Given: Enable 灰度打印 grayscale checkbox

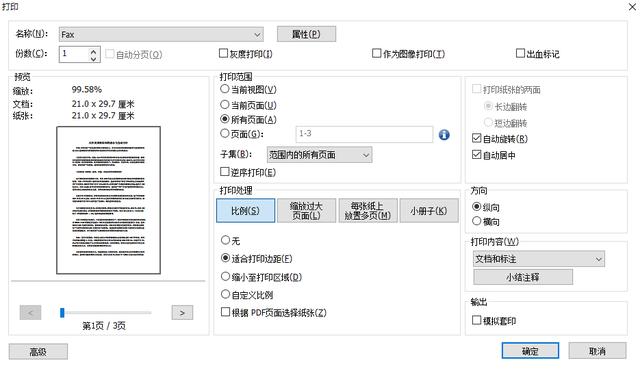Looking at the screenshot, I should coord(223,53).
